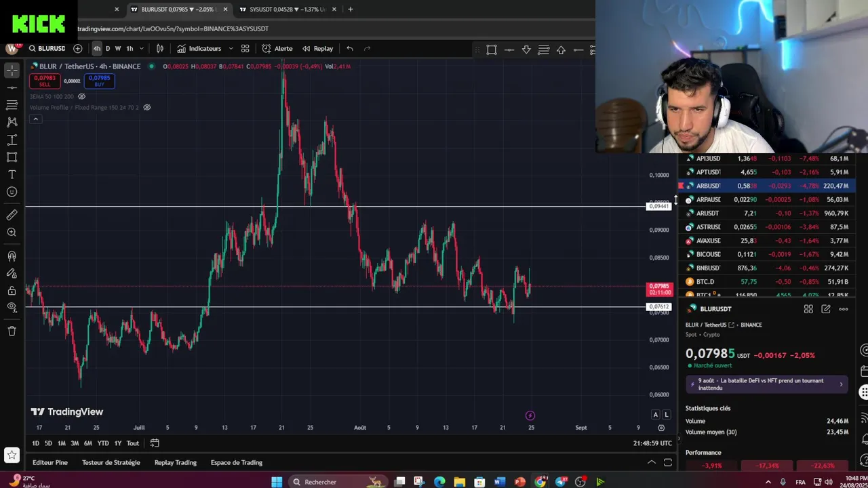The height and width of the screenshot is (488, 868).
Task: Open the go to date calendar icon
Action: coord(155,443)
